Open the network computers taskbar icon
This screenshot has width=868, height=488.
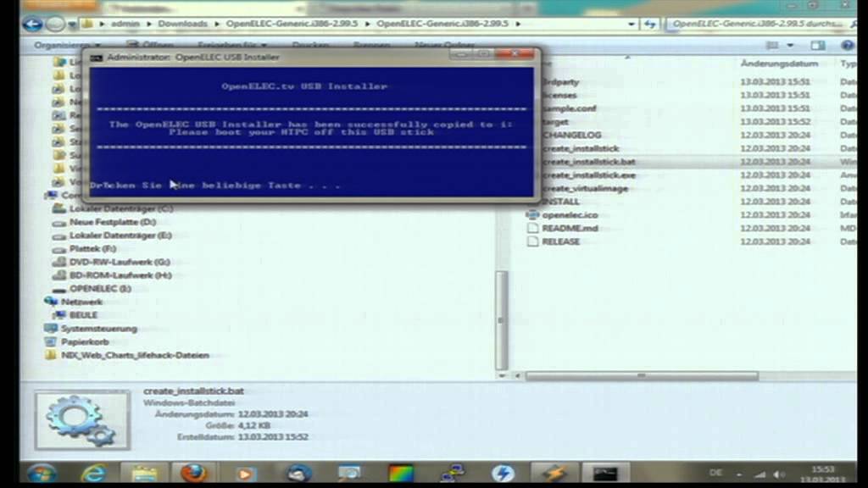coord(453,474)
